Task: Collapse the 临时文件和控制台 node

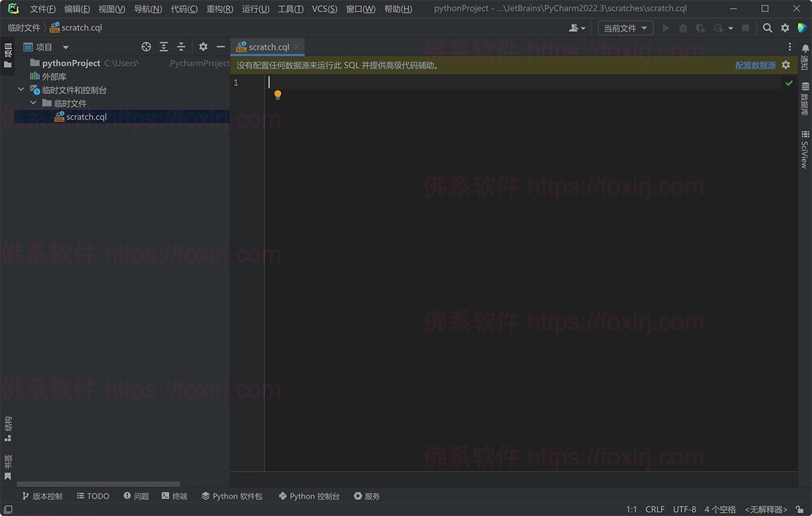Action: coord(21,89)
